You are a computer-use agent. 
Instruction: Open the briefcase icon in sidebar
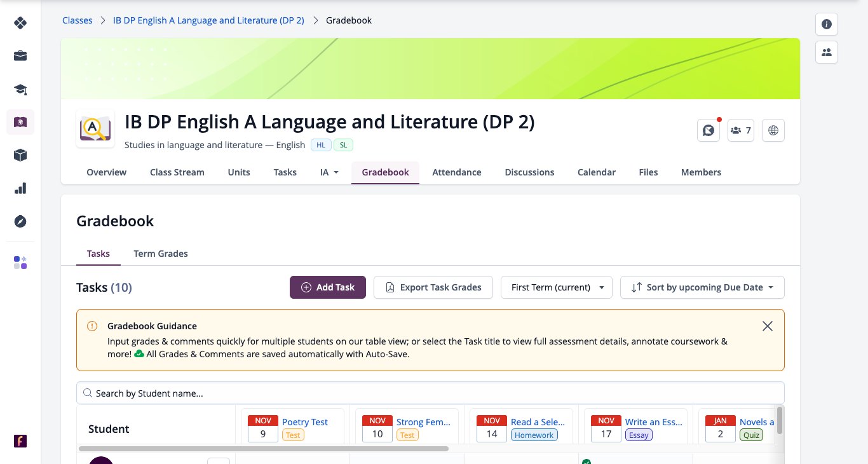20,56
